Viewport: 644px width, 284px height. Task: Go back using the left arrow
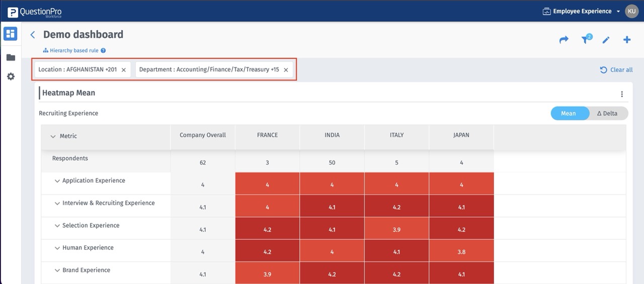tap(33, 35)
